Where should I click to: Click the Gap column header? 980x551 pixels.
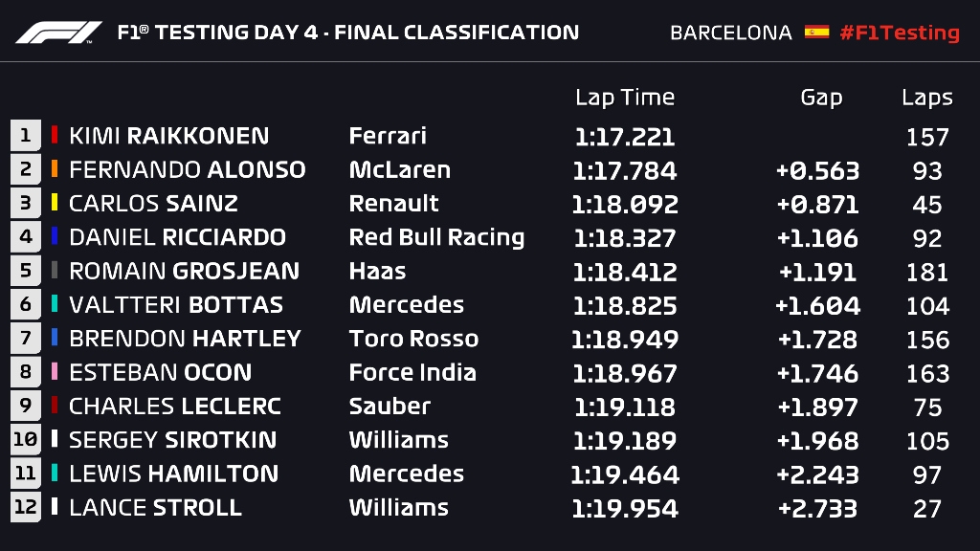pos(821,98)
